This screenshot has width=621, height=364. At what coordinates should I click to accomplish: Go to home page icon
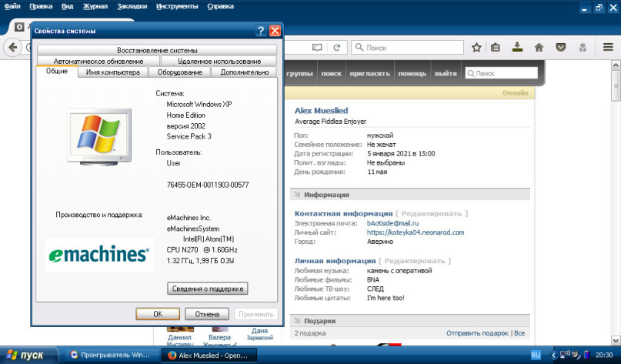point(539,48)
